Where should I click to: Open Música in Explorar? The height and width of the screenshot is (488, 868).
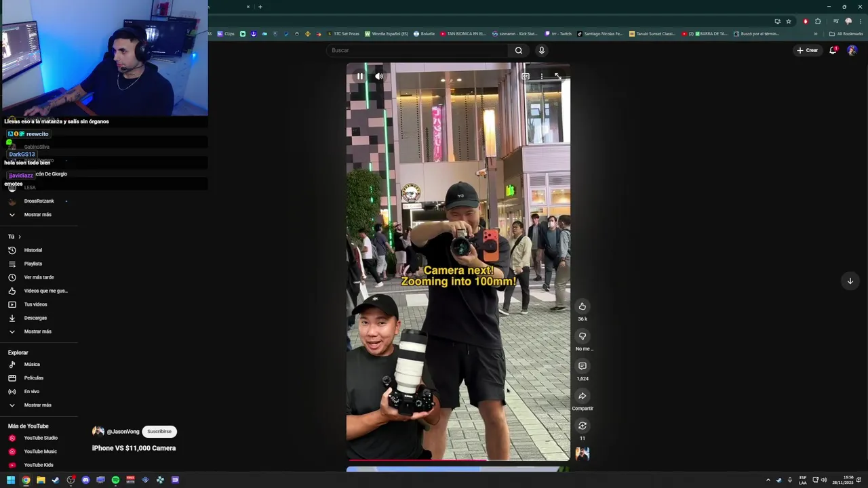click(x=32, y=365)
